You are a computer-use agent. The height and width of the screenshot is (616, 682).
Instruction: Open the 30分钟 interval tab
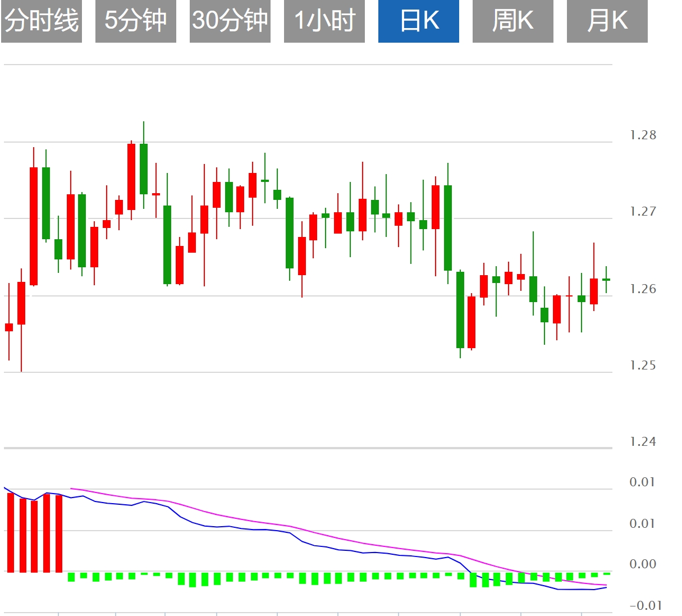[x=230, y=21]
